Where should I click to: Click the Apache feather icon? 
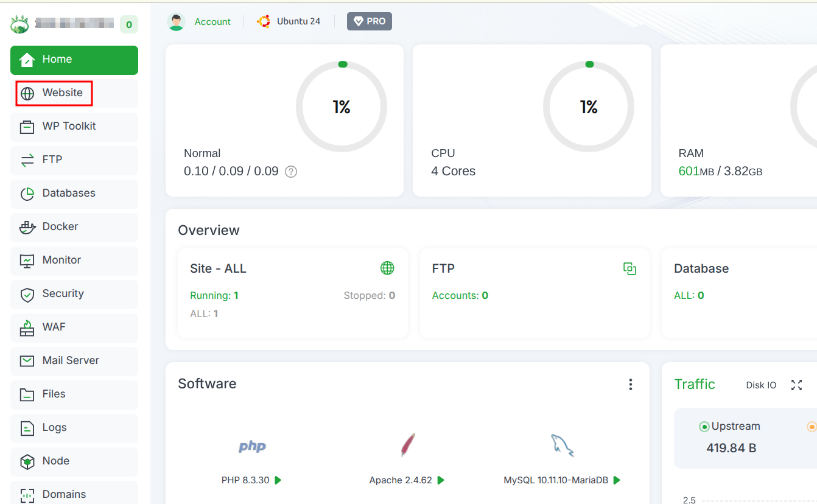[x=408, y=445]
